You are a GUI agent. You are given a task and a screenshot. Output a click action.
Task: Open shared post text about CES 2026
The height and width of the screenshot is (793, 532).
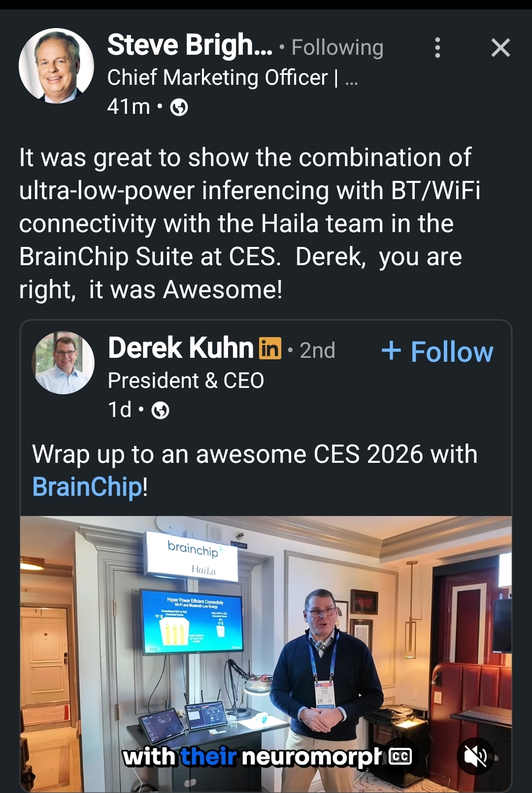pyautogui.click(x=254, y=454)
